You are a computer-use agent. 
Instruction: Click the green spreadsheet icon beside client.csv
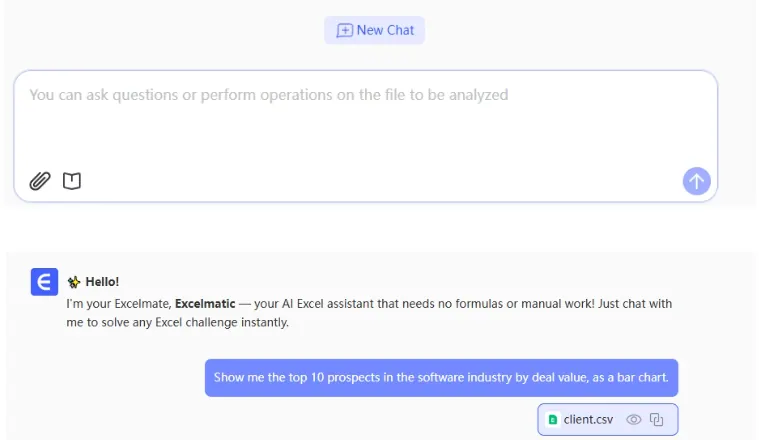click(553, 420)
